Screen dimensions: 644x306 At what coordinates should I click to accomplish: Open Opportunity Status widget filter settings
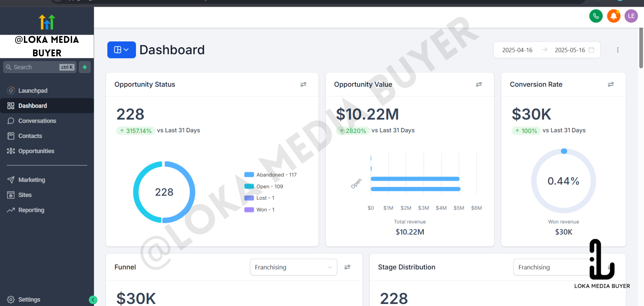click(303, 84)
